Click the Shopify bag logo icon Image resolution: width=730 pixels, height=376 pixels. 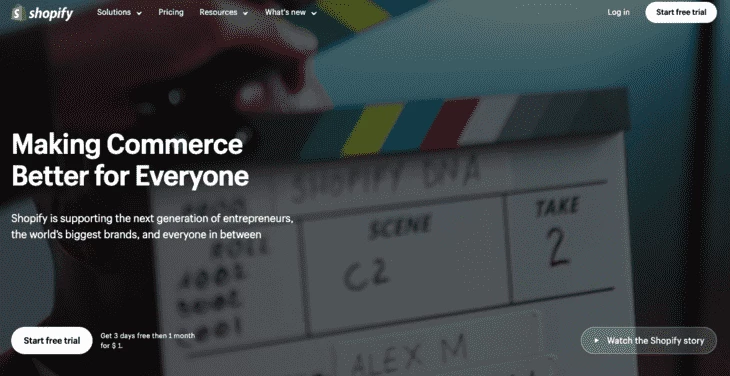click(18, 13)
